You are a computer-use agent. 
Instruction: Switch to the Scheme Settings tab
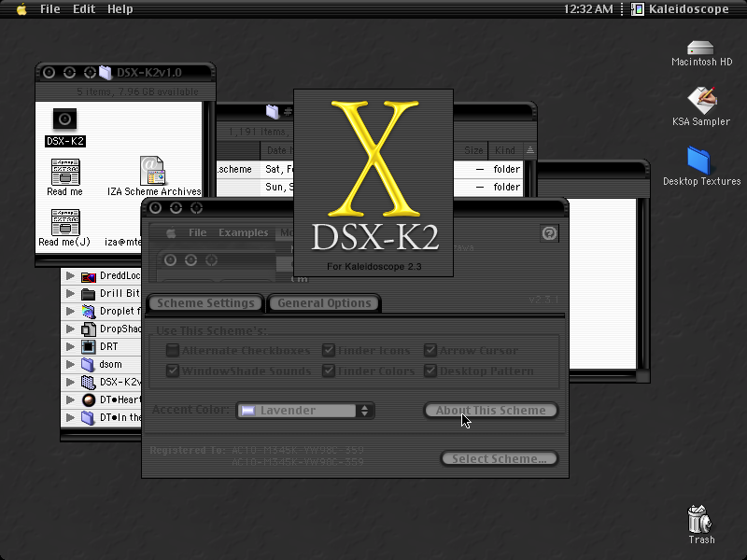coord(205,302)
